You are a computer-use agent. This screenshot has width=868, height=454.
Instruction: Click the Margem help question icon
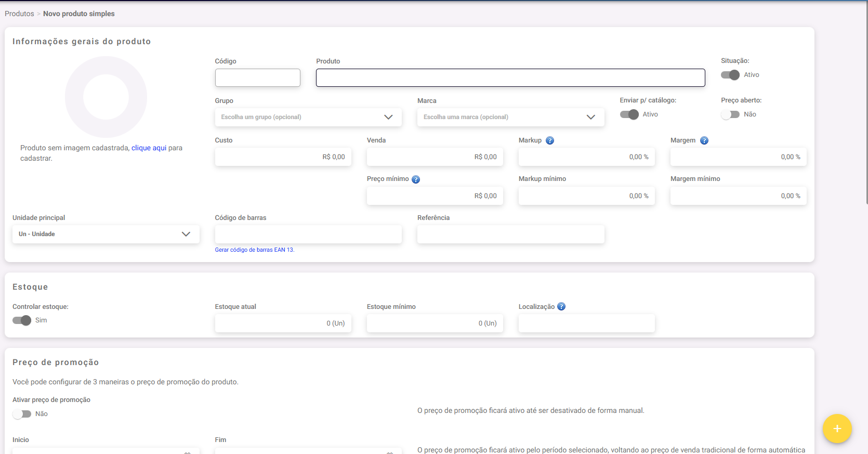tap(704, 140)
